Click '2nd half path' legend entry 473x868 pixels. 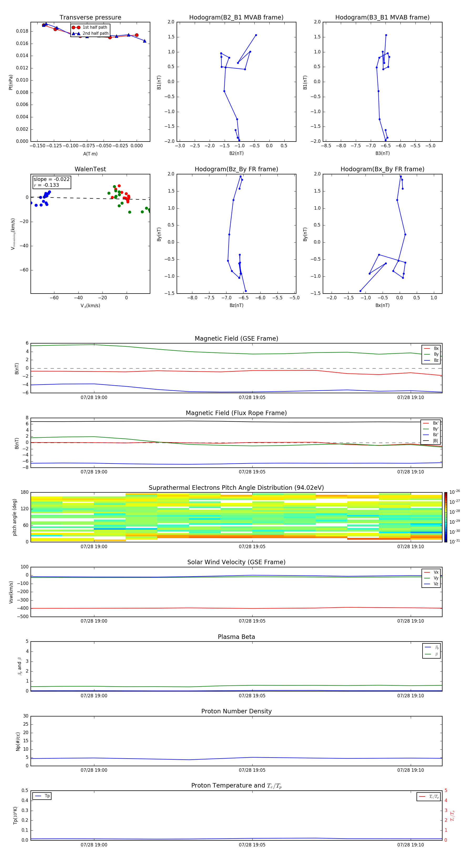coord(90,33)
